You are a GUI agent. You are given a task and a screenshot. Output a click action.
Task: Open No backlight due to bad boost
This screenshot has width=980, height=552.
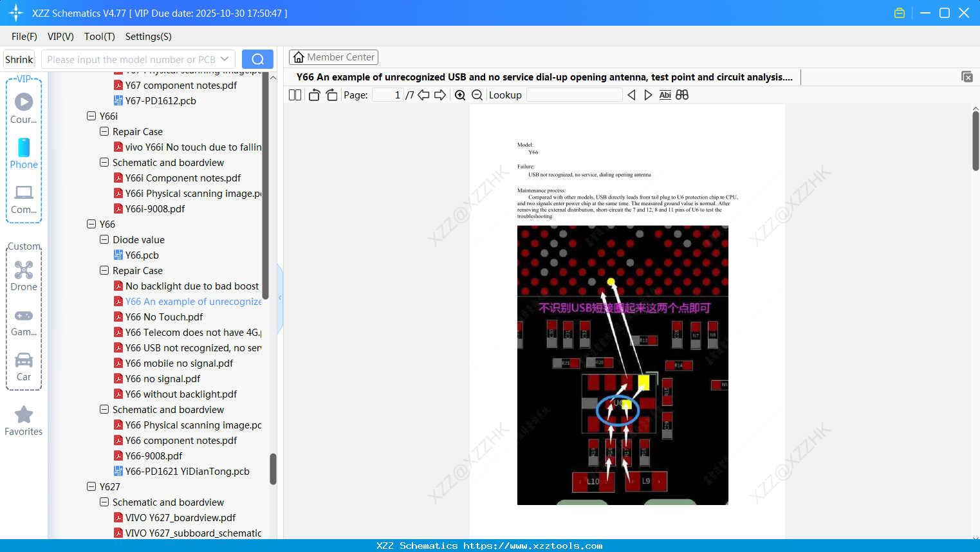(x=186, y=286)
